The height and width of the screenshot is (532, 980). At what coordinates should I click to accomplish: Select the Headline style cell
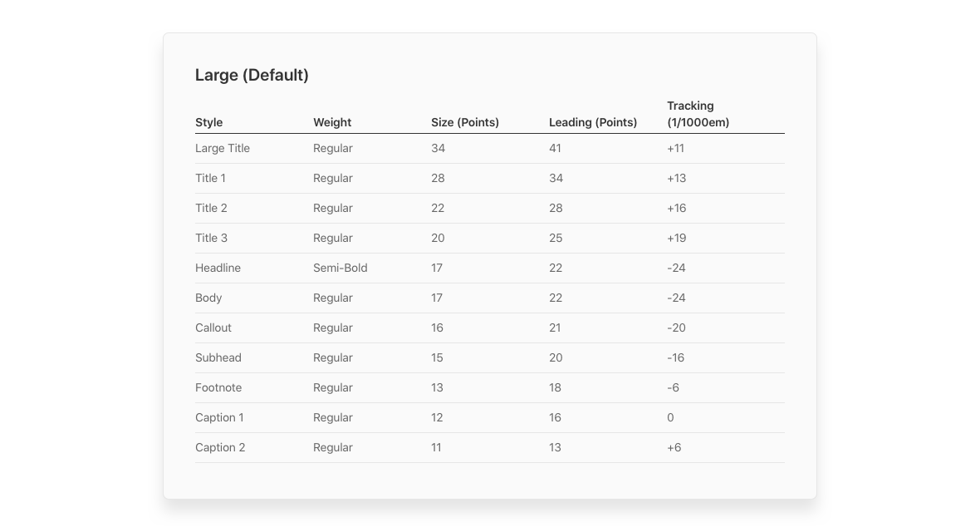pyautogui.click(x=218, y=268)
